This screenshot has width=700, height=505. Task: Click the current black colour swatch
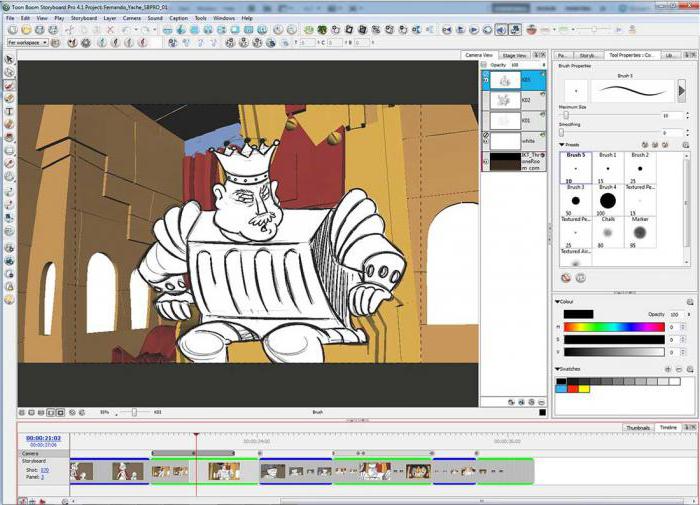tap(578, 314)
